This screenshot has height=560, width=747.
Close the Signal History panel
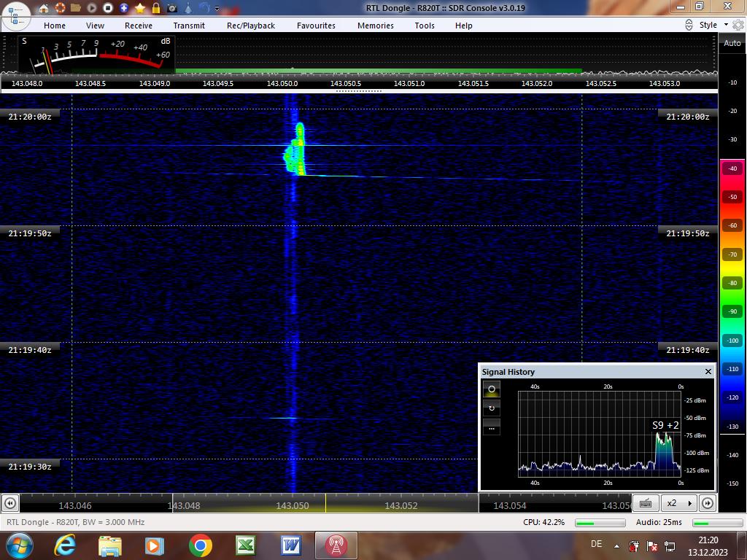(708, 371)
